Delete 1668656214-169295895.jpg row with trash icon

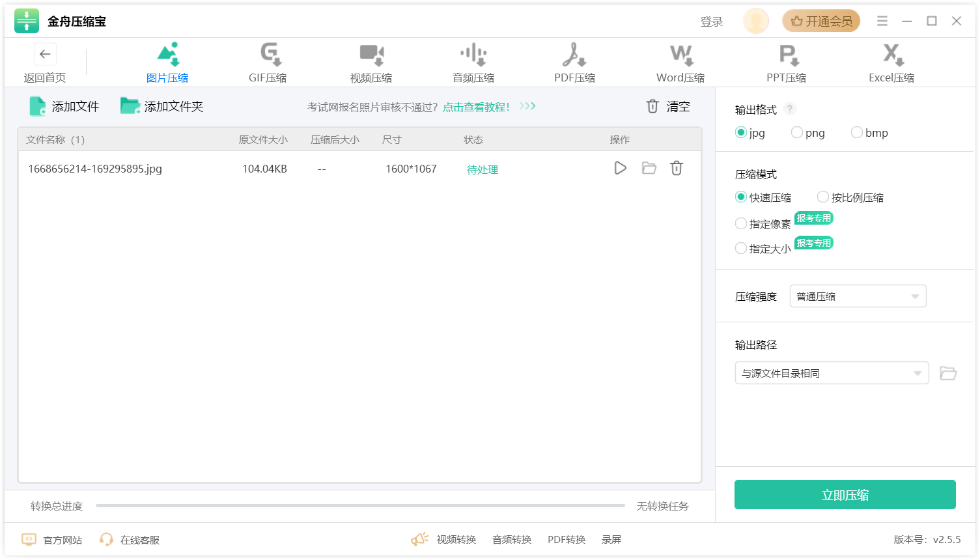click(677, 168)
